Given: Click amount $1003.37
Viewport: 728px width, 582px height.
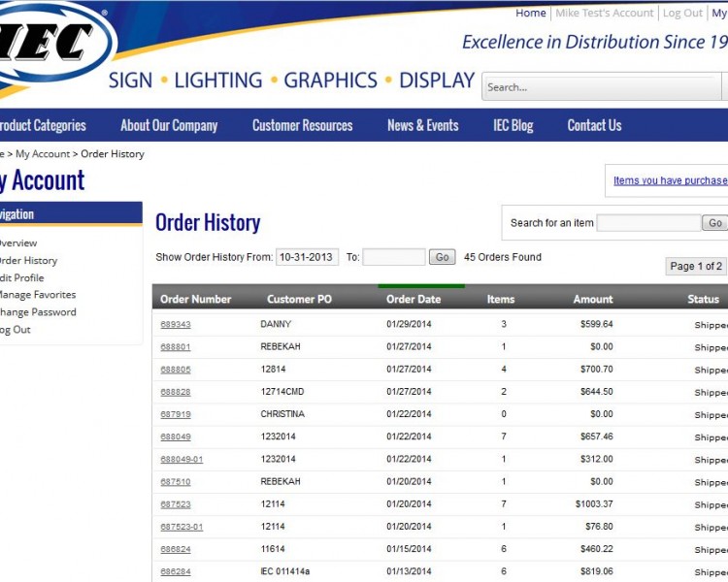Looking at the screenshot, I should (x=594, y=504).
